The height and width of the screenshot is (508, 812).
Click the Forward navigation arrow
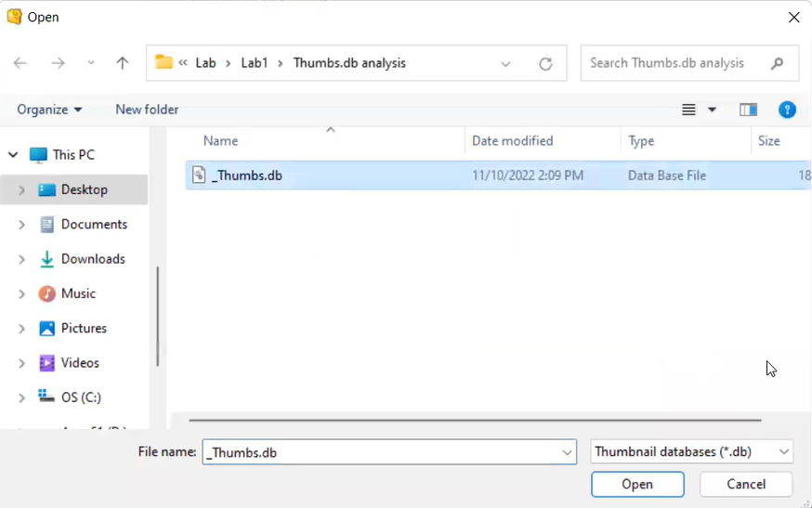(58, 63)
